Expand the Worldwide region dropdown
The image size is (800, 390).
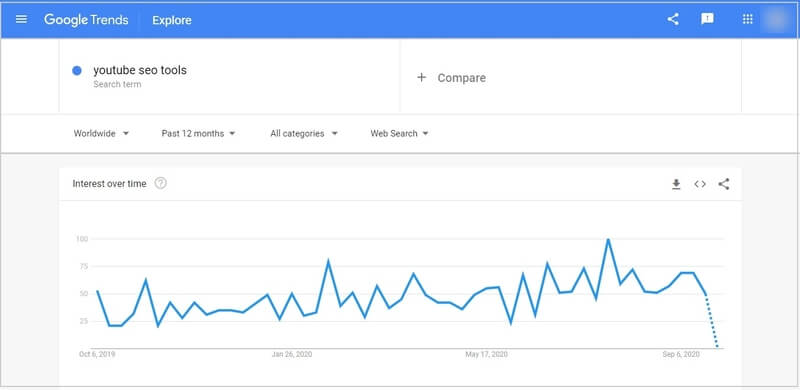pyautogui.click(x=101, y=133)
